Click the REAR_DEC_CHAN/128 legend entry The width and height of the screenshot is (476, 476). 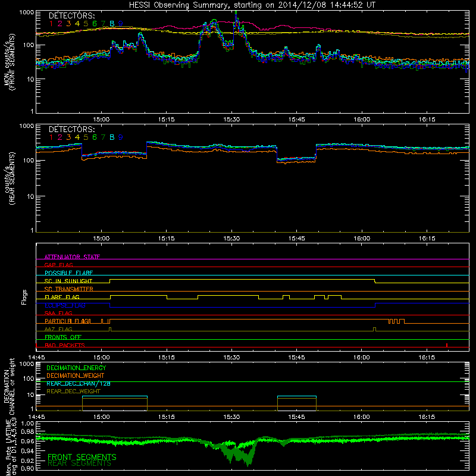click(79, 383)
